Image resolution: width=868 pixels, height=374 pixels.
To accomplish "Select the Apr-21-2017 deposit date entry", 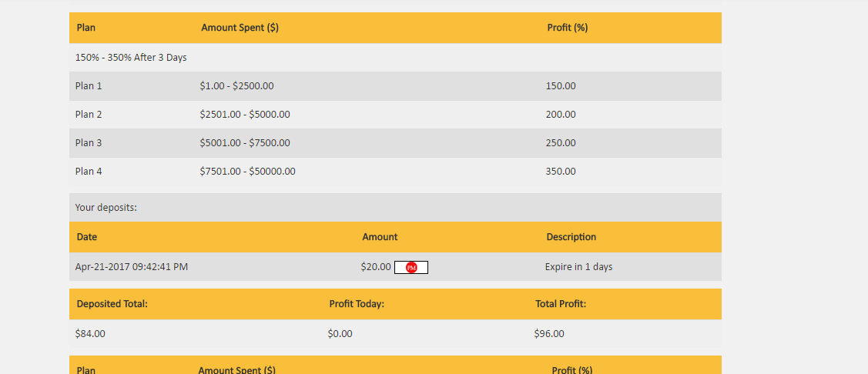I will (x=132, y=267).
